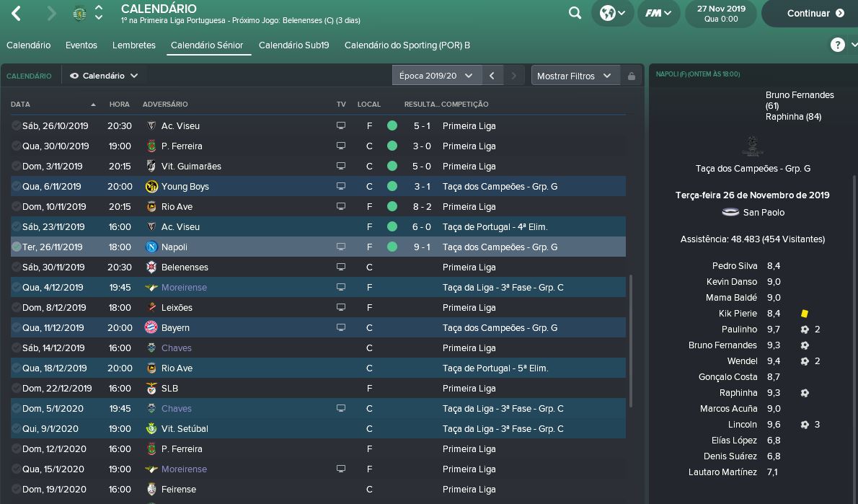Click the Sporting club badge icon
The height and width of the screenshot is (504, 858).
pyautogui.click(x=79, y=13)
